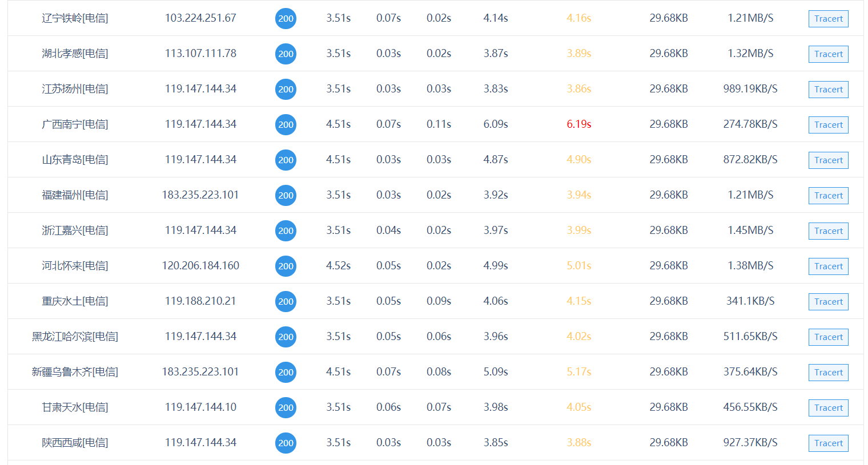This screenshot has height=465, width=868.
Task: Select the 200 status icon for 重庆水土[电信]
Action: (x=286, y=301)
